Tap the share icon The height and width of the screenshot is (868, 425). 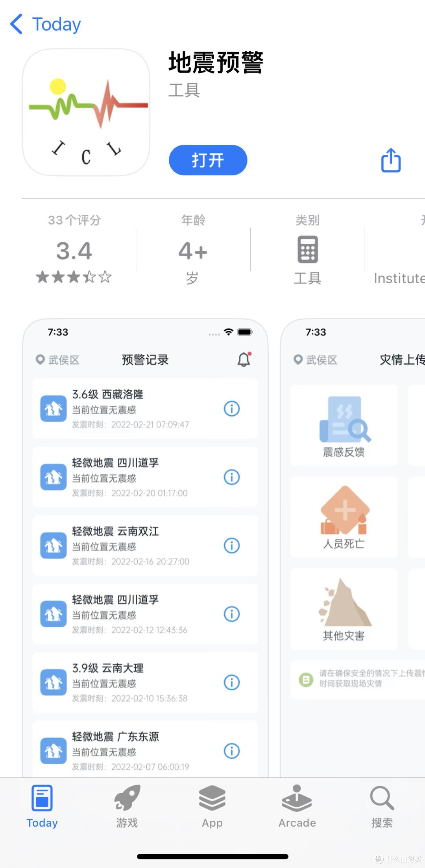[x=391, y=160]
